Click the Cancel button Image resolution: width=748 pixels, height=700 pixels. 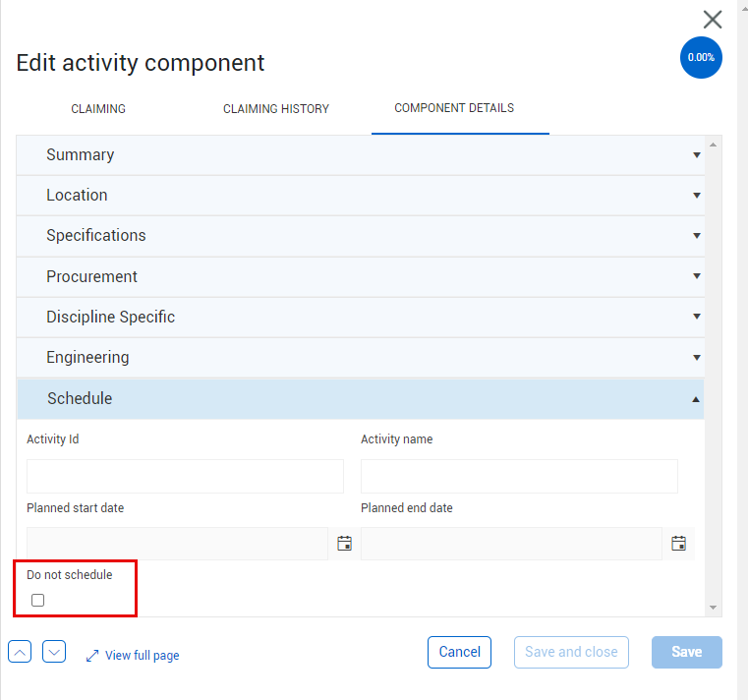[459, 652]
